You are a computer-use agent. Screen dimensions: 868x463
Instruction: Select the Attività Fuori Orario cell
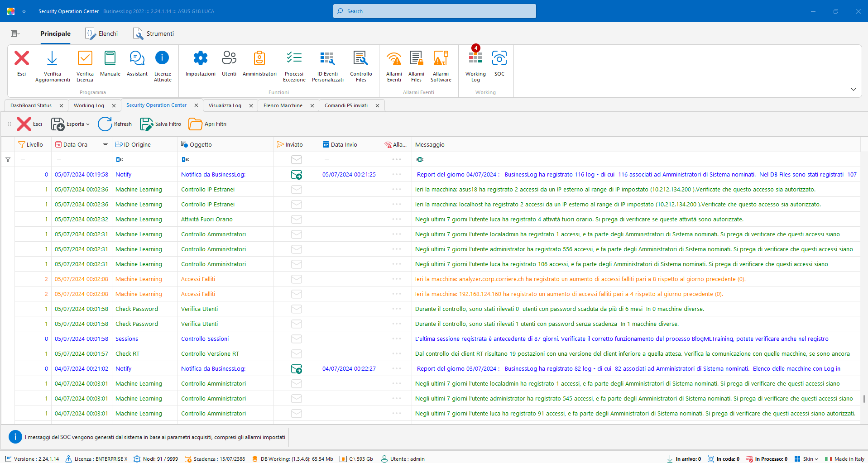(x=225, y=220)
